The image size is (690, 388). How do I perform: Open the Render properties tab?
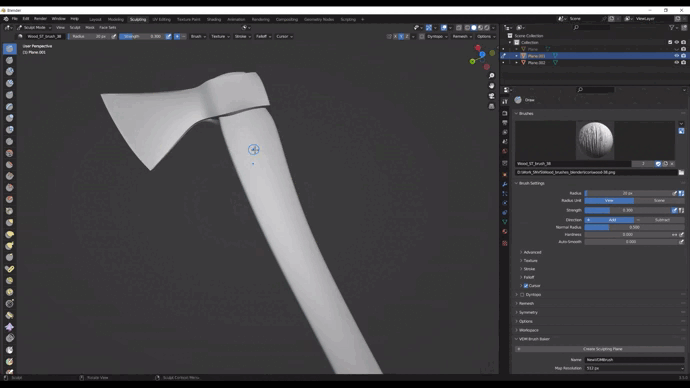[505, 113]
